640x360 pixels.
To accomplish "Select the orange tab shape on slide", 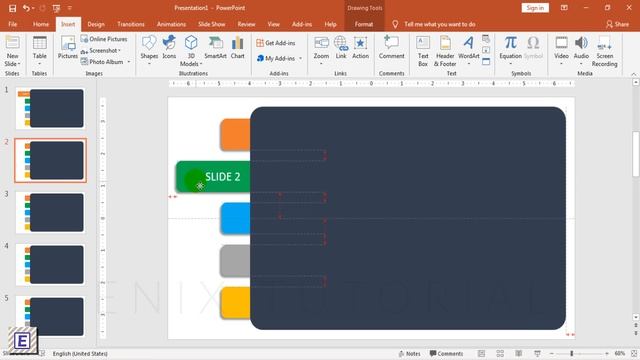I will pos(236,135).
